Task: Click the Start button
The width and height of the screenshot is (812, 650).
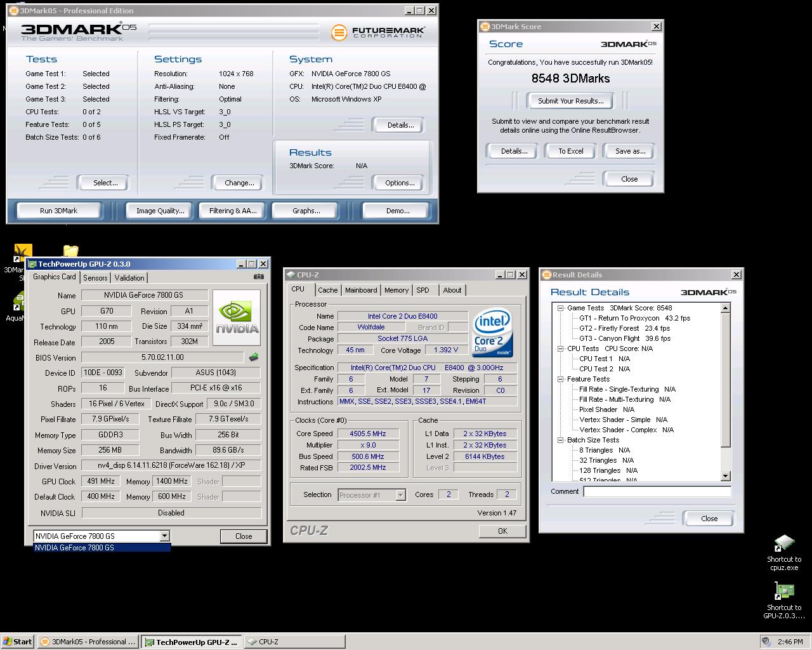Action: click(18, 642)
